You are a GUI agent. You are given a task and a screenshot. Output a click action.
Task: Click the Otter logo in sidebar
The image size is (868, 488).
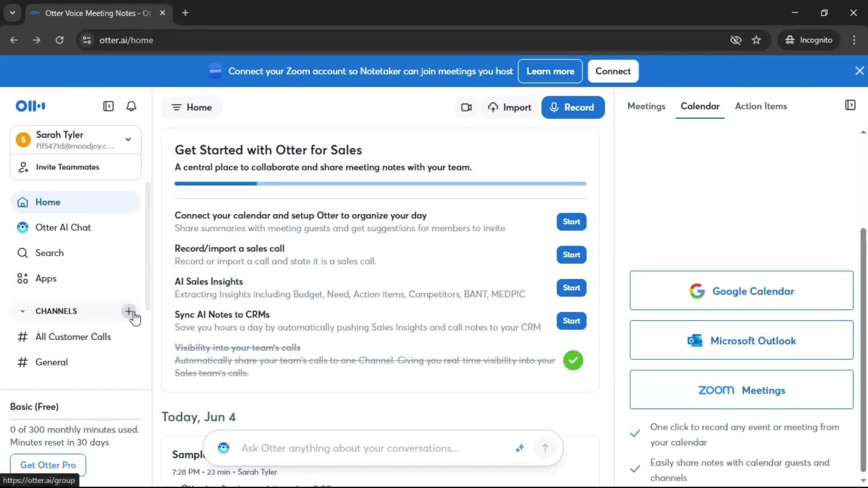(x=30, y=106)
